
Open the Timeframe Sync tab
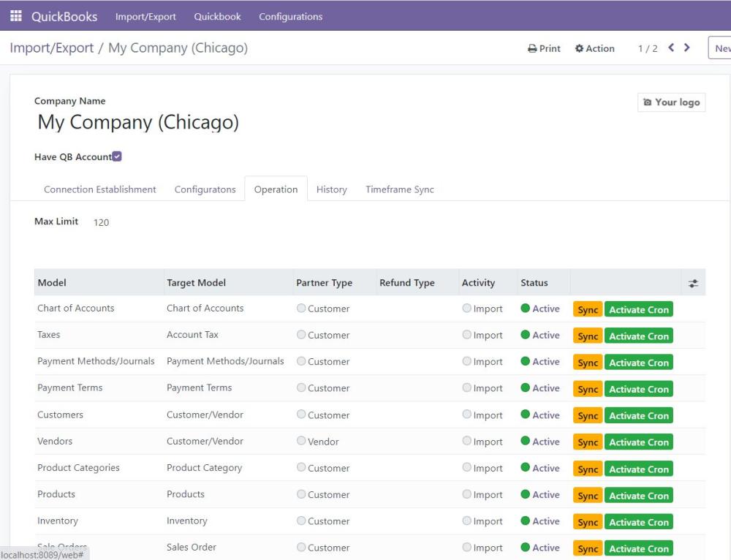tap(400, 189)
